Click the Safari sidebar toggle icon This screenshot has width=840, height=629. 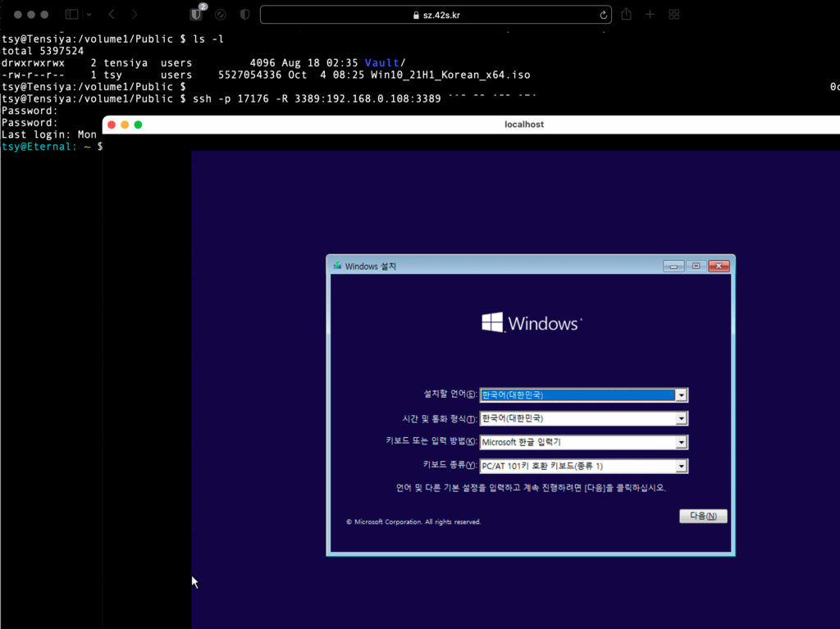72,15
